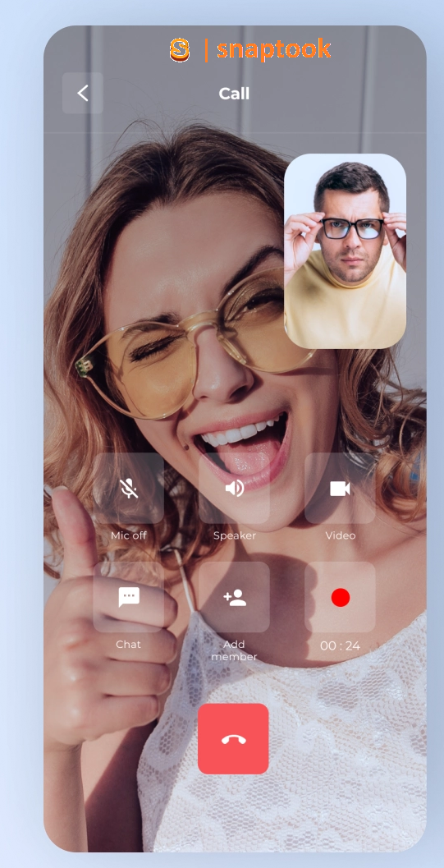444x868 pixels.
Task: Tap the Add member icon
Action: coord(235,597)
